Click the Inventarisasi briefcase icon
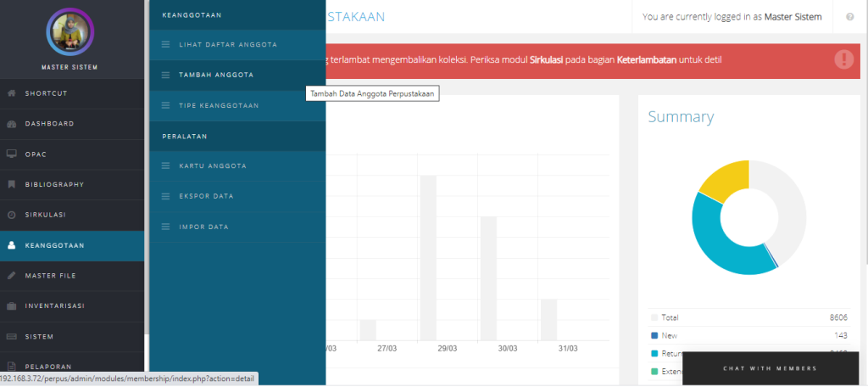This screenshot has height=387, width=868. pyautogui.click(x=12, y=306)
